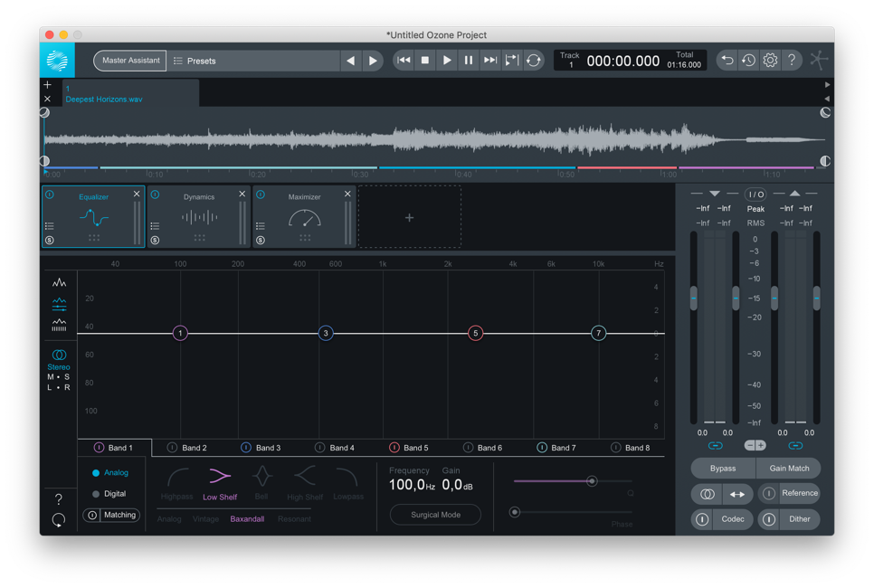This screenshot has height=588, width=874.
Task: Undo the last action
Action: 727,61
